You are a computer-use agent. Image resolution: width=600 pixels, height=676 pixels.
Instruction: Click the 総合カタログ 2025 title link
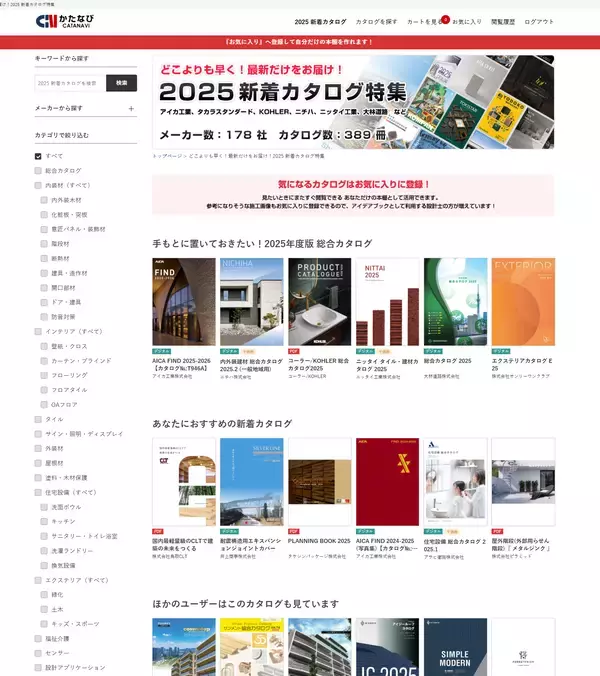(x=447, y=361)
